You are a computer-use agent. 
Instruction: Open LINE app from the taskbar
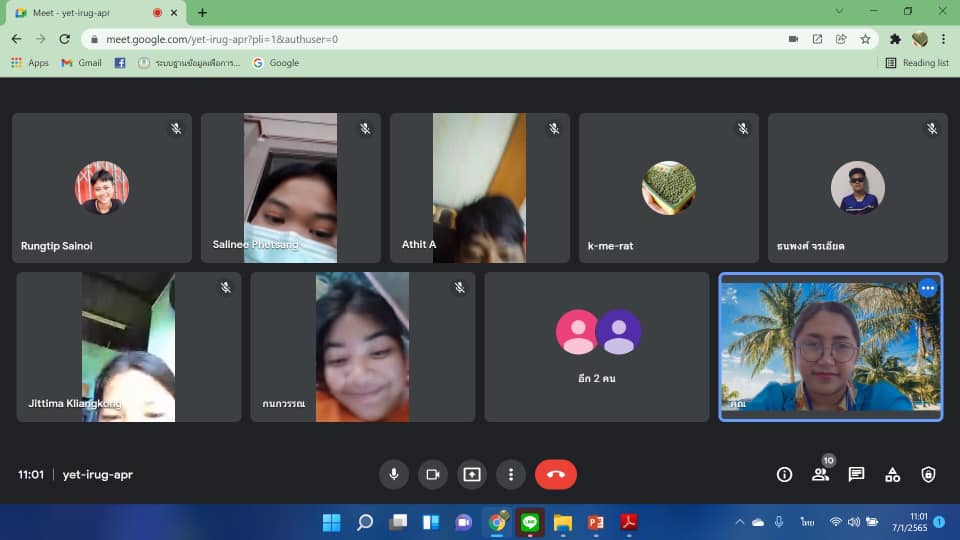530,522
